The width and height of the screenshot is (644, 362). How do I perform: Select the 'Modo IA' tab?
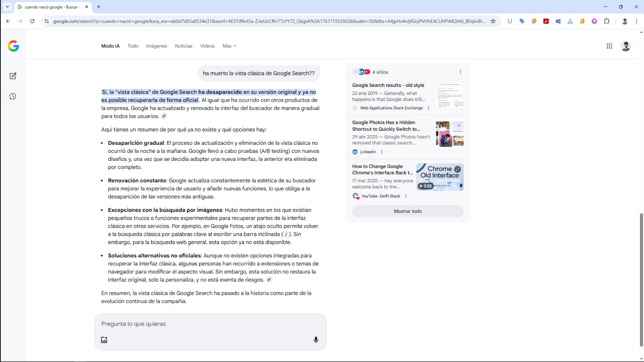pyautogui.click(x=110, y=46)
